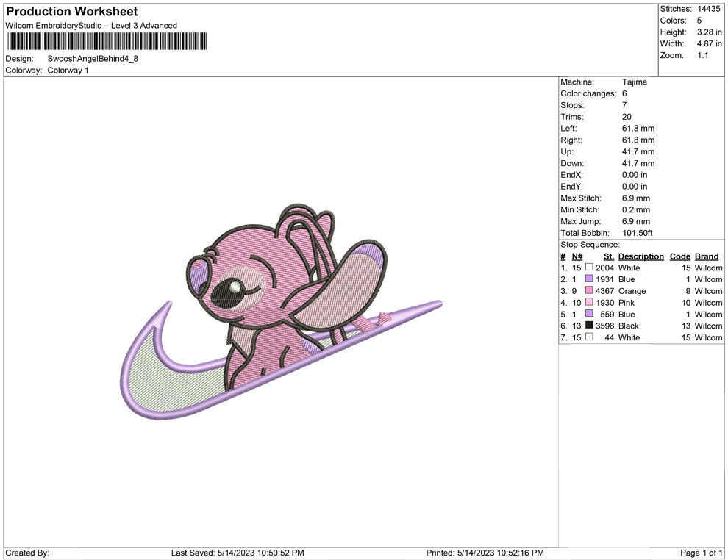The height and width of the screenshot is (560, 728).
Task: Select the Pink description in stop 4
Action: (x=627, y=303)
